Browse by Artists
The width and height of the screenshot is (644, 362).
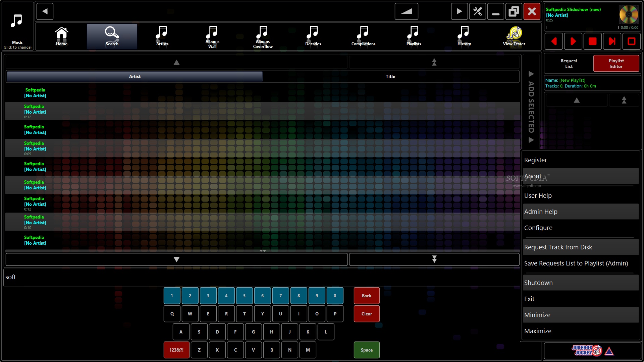[x=162, y=37]
